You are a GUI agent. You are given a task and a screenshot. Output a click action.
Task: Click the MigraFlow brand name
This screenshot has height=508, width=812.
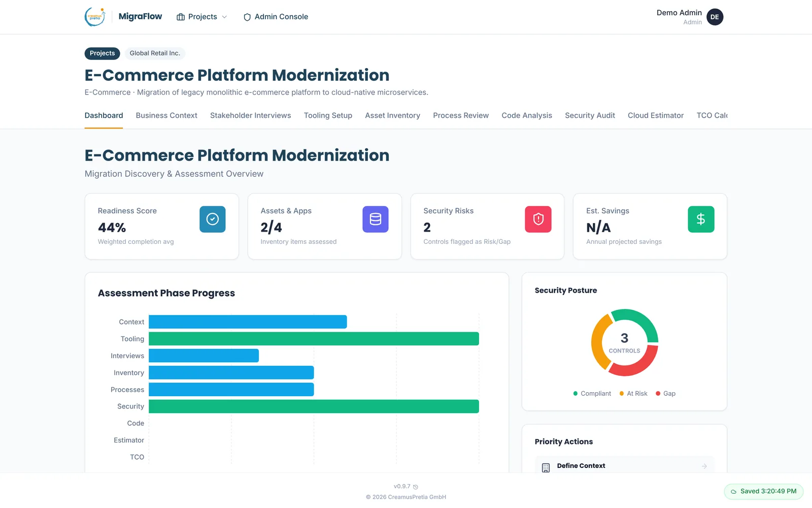(x=140, y=16)
